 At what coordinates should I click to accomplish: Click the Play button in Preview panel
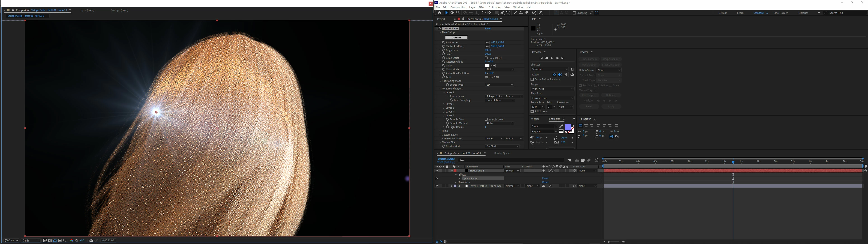[x=552, y=58]
